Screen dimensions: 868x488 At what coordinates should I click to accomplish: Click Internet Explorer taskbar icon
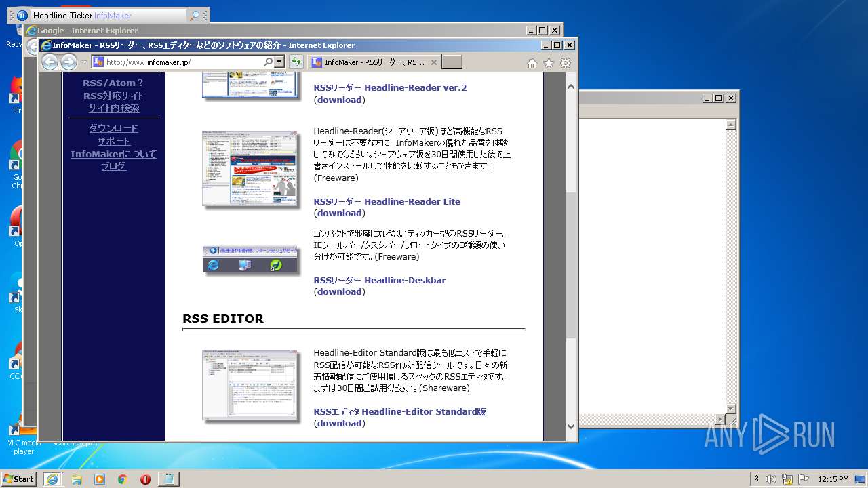click(52, 479)
